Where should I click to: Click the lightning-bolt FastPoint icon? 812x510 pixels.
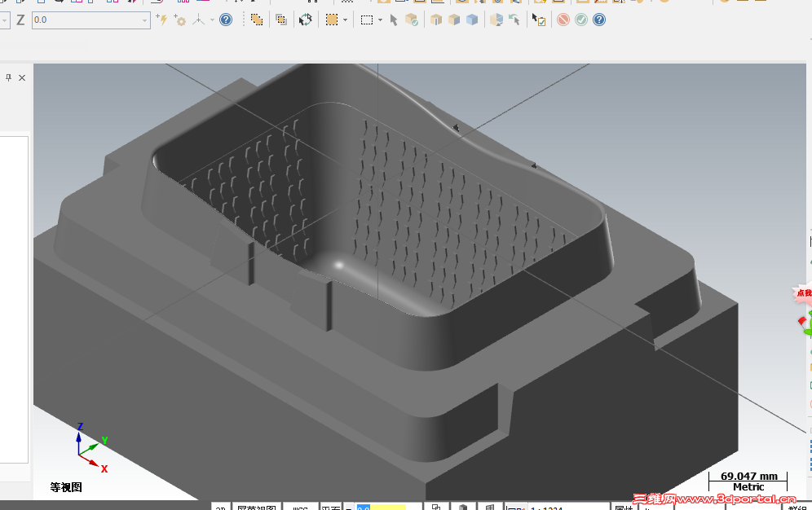[x=161, y=20]
